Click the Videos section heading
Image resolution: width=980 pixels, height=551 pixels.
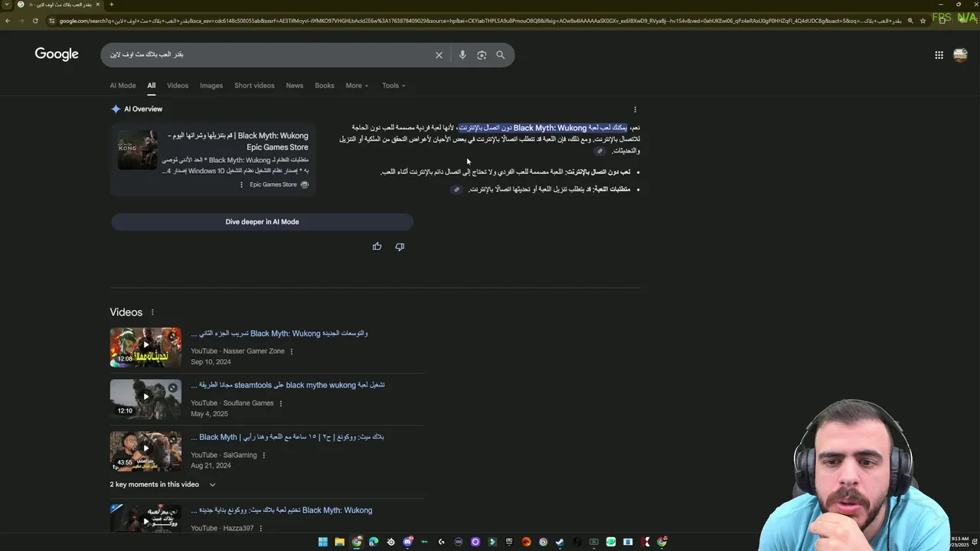(126, 312)
